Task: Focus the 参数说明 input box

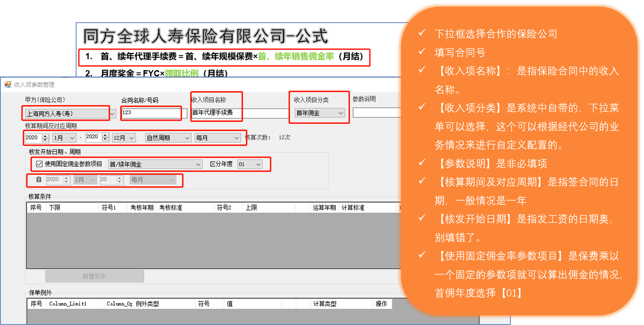Action: 377,113
